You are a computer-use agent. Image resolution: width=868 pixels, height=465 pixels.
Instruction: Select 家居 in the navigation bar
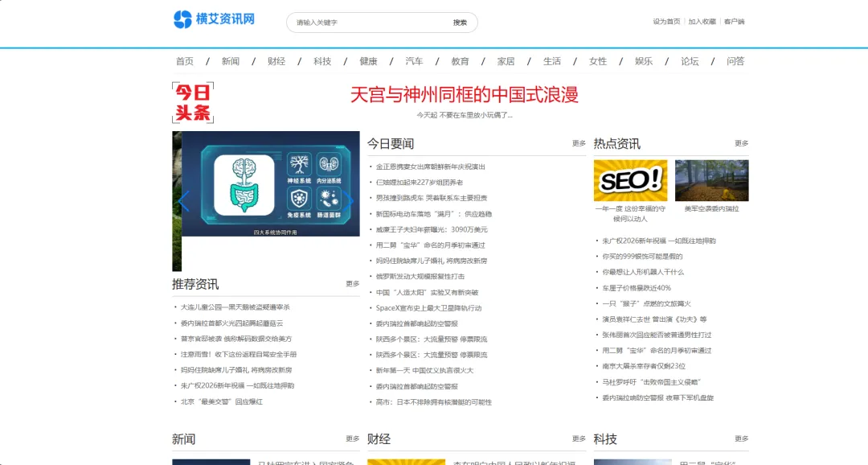506,61
